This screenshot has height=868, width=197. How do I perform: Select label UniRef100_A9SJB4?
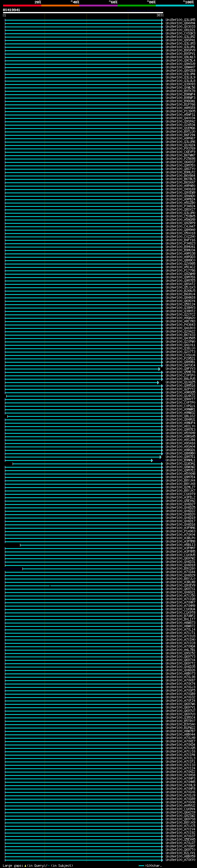point(180,440)
